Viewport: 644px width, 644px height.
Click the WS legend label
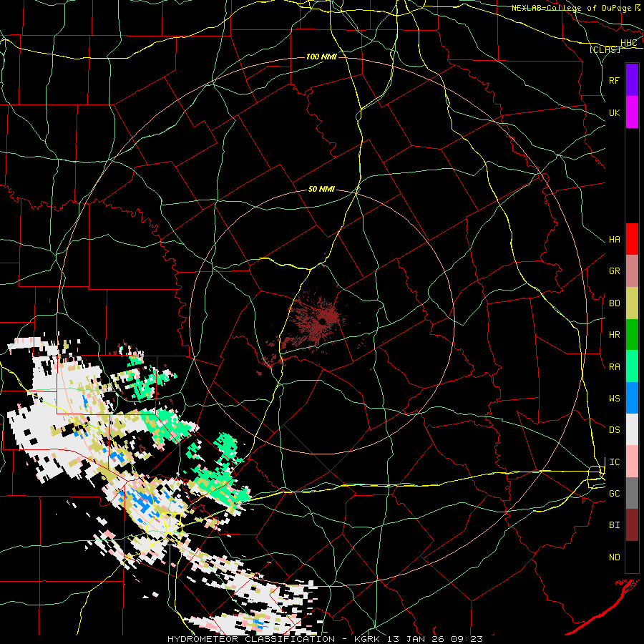(614, 398)
